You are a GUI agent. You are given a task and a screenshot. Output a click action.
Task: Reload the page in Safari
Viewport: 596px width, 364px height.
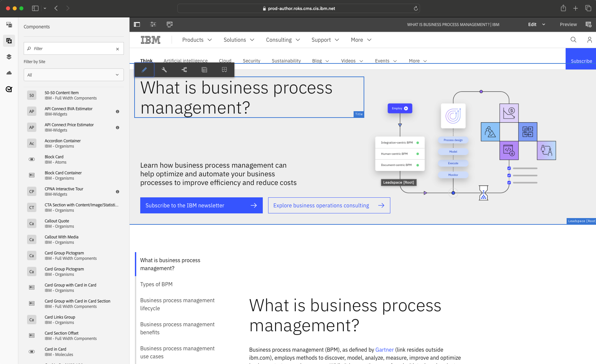coord(416,8)
